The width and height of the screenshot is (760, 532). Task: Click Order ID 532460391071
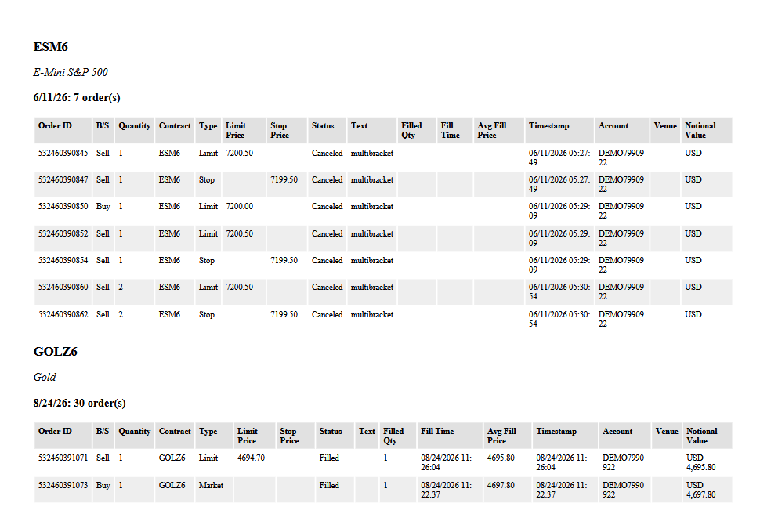(x=63, y=458)
